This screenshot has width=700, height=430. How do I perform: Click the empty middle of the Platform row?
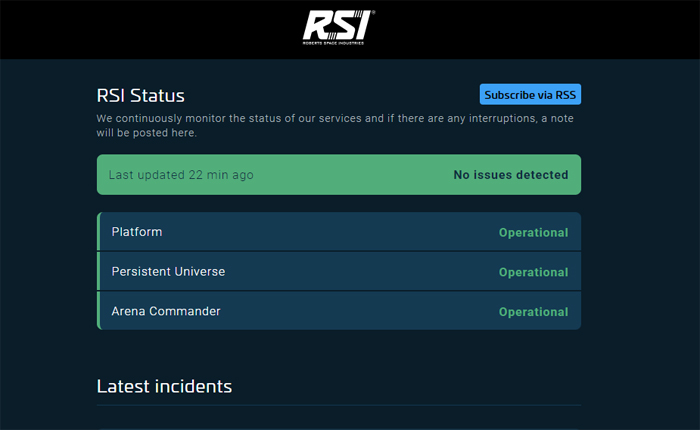[x=330, y=232]
